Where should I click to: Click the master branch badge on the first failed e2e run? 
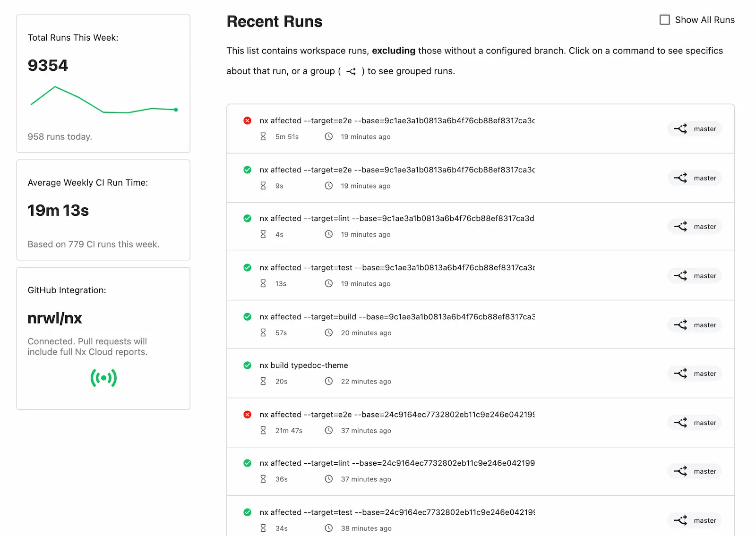click(704, 129)
